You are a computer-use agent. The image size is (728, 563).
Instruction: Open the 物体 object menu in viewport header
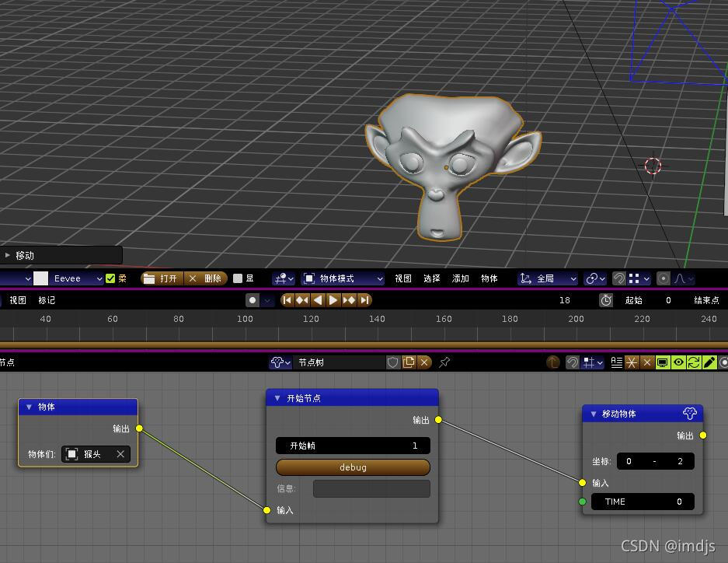[x=489, y=278]
